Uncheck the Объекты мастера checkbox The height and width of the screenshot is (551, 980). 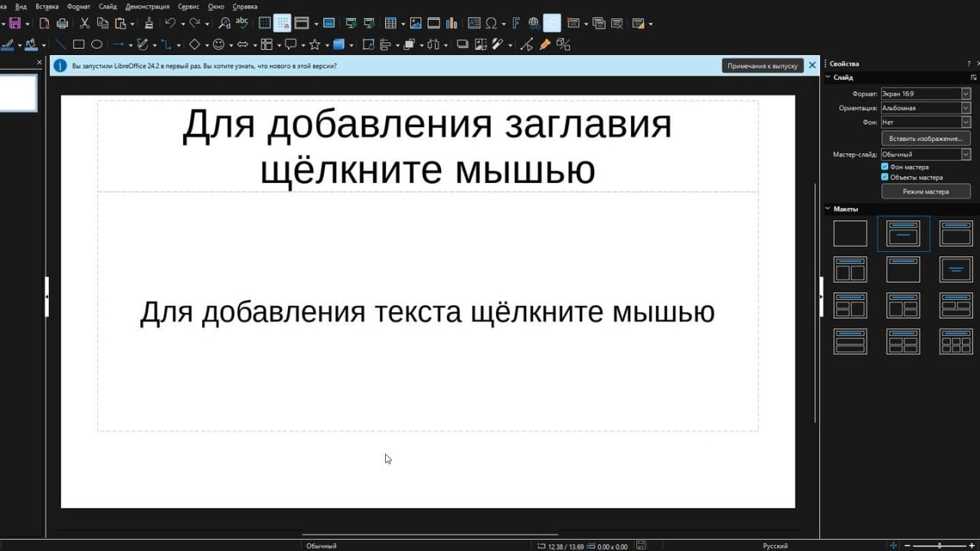(884, 177)
